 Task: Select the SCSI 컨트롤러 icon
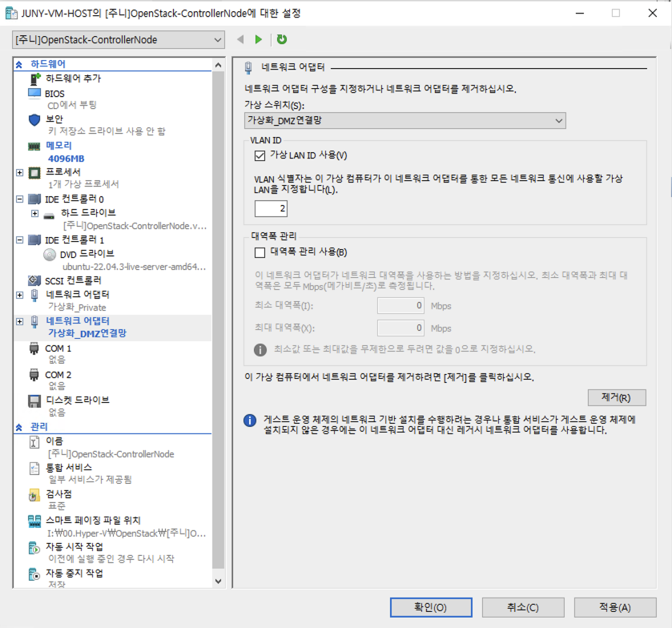(34, 280)
